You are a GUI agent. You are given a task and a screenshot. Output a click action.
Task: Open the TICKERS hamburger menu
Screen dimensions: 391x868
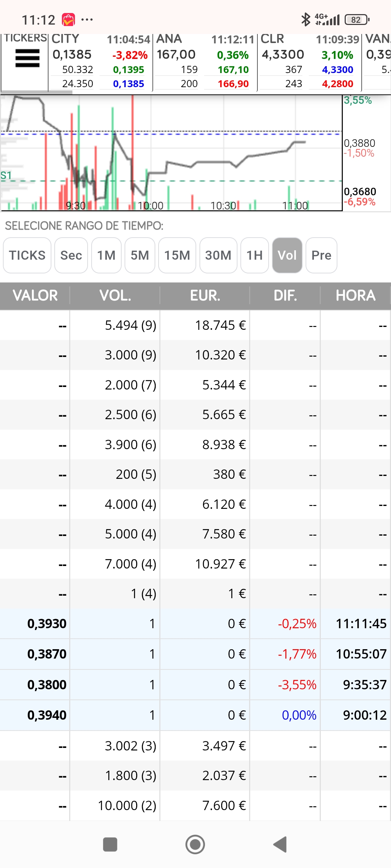(27, 58)
